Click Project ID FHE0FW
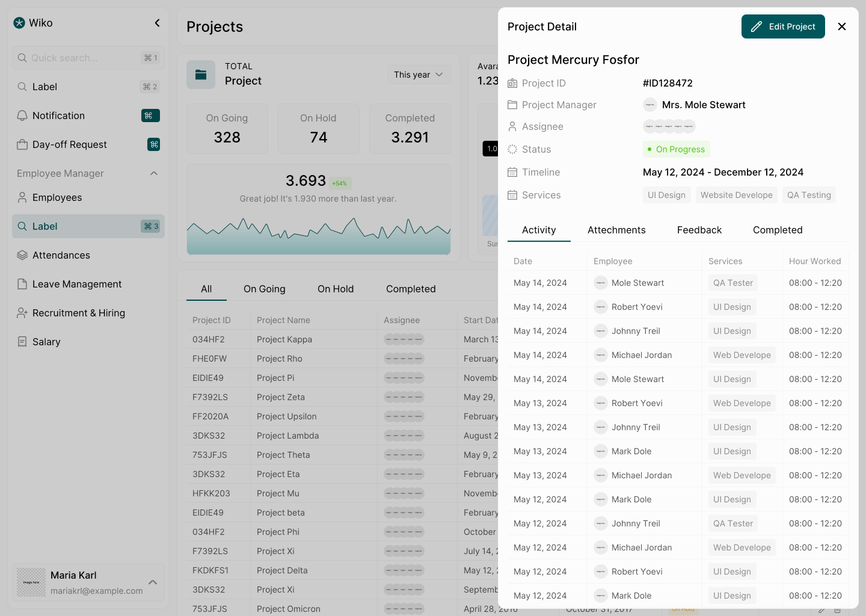The image size is (866, 616). click(210, 359)
